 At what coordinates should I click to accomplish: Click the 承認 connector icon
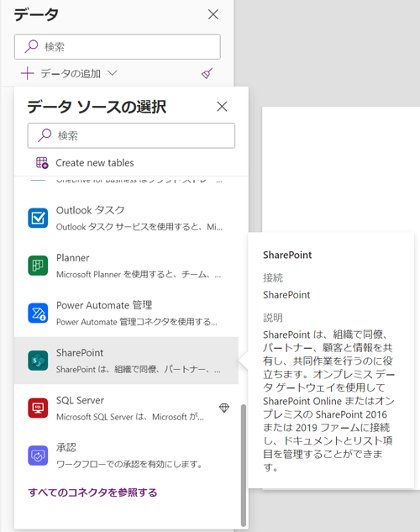click(38, 456)
